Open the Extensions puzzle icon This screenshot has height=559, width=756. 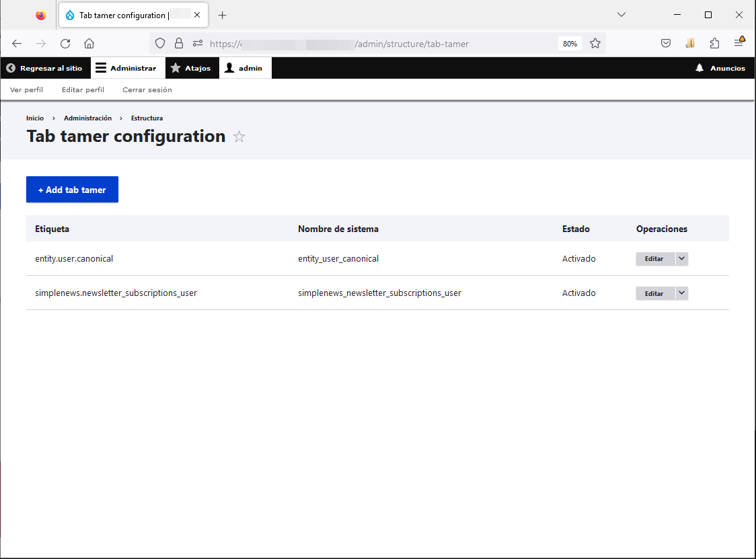[714, 44]
